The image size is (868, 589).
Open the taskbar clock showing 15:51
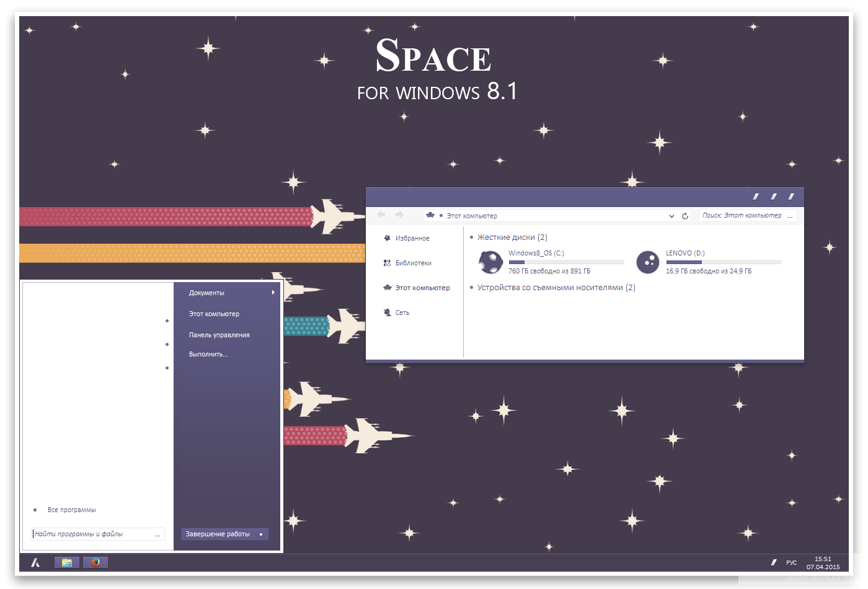823,563
